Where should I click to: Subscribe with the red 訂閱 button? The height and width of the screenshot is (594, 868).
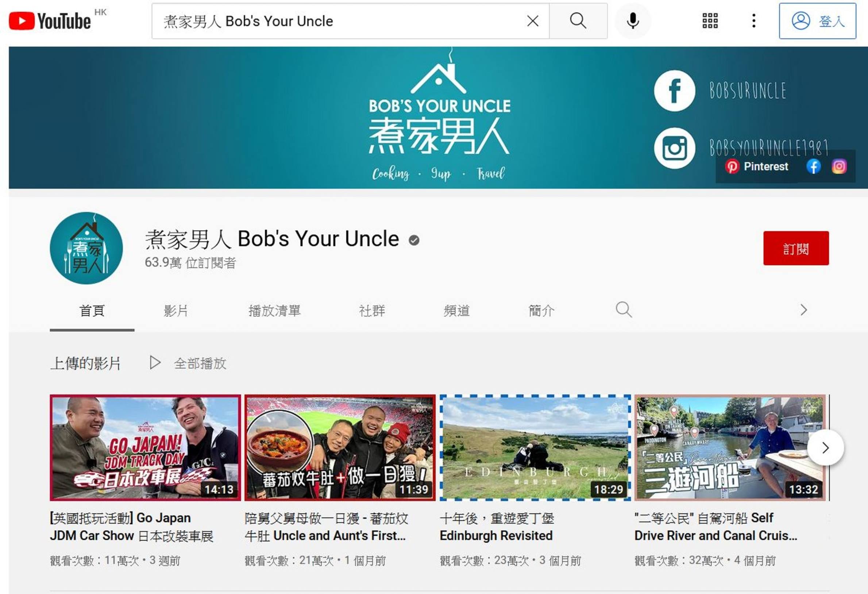[796, 248]
